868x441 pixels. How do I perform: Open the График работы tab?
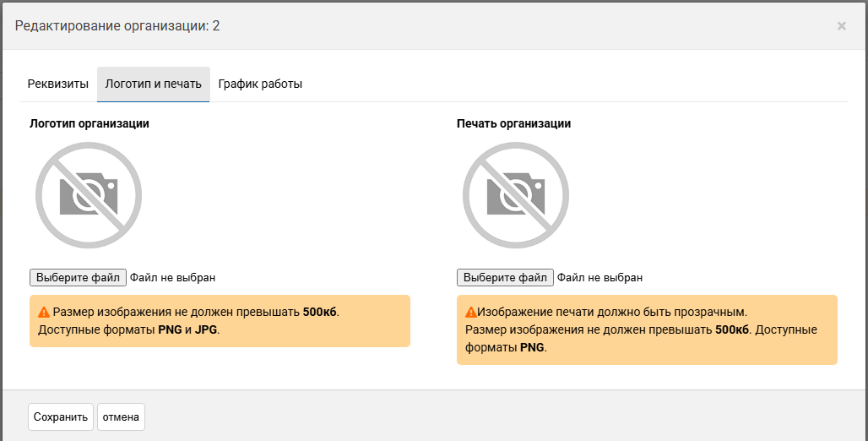(260, 84)
